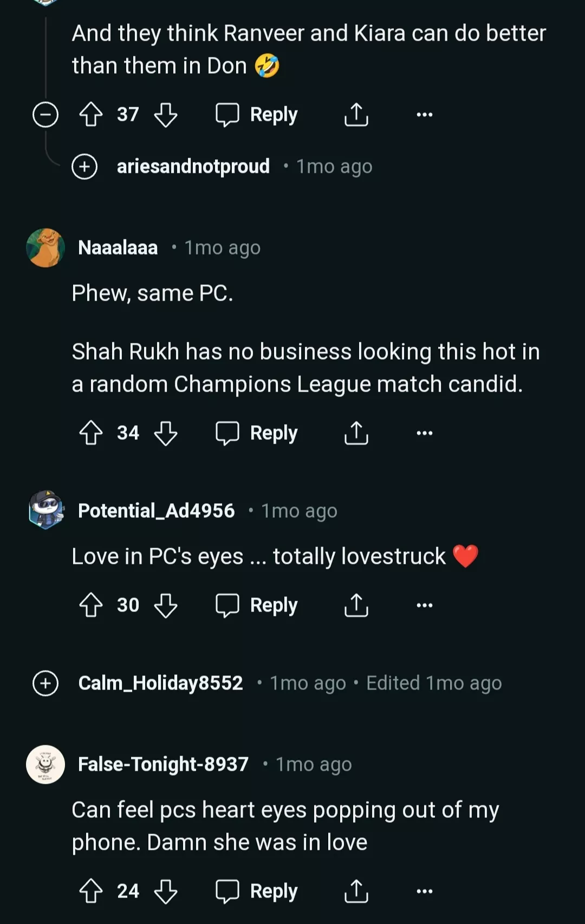The height and width of the screenshot is (924, 585).
Task: Reply to Naaalaaa's comment
Action: (257, 433)
